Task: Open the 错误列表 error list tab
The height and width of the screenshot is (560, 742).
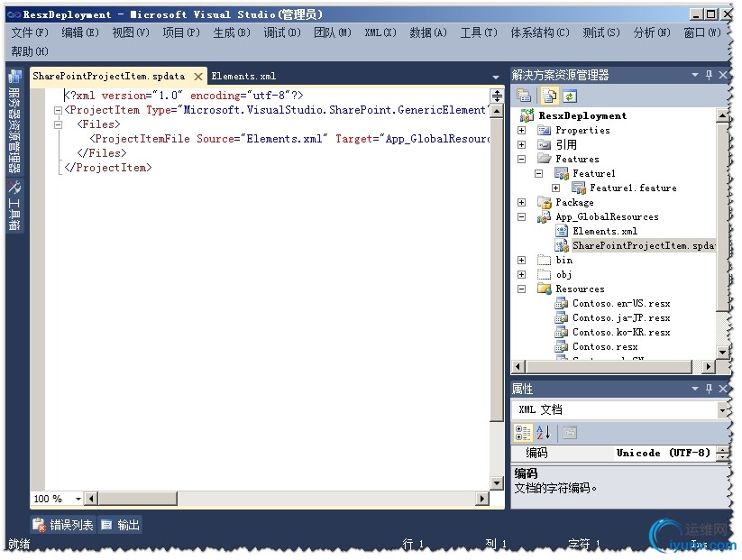Action: click(62, 525)
